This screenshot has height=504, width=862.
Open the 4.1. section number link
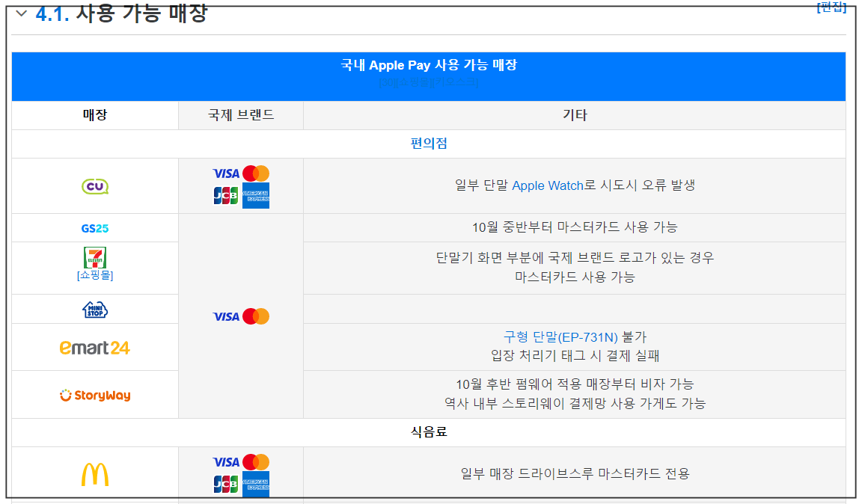point(52,13)
